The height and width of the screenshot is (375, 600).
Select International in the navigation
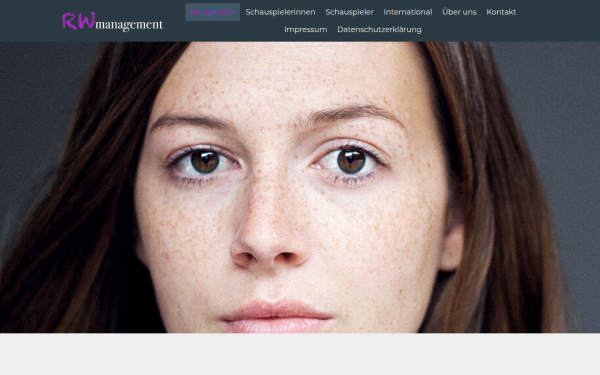pos(408,12)
